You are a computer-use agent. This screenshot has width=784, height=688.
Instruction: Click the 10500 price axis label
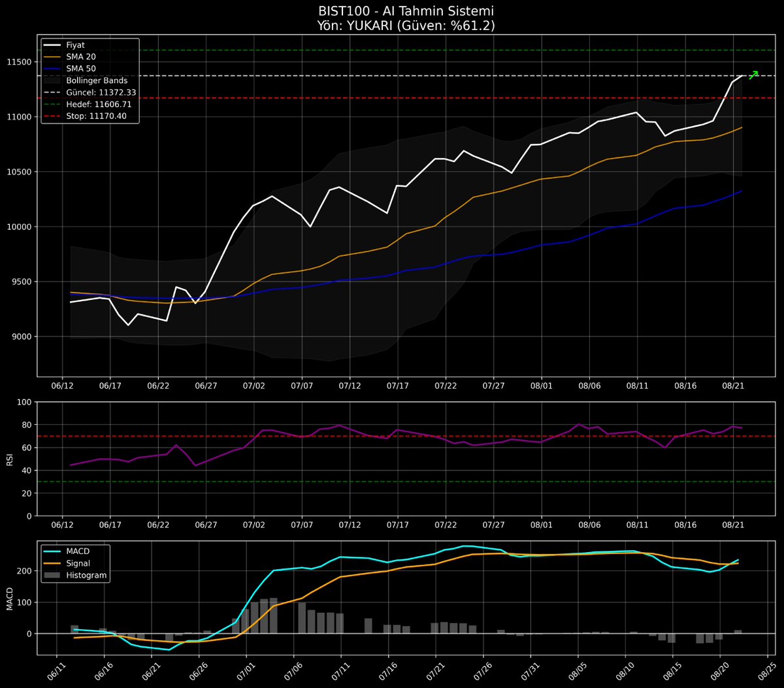(x=20, y=172)
